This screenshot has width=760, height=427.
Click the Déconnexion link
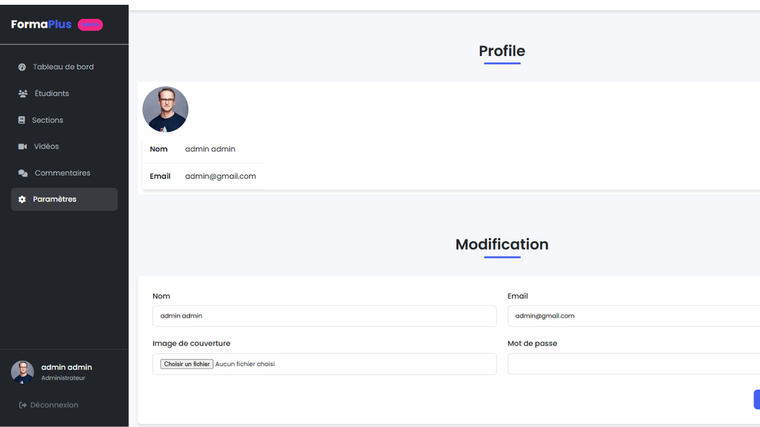click(54, 405)
